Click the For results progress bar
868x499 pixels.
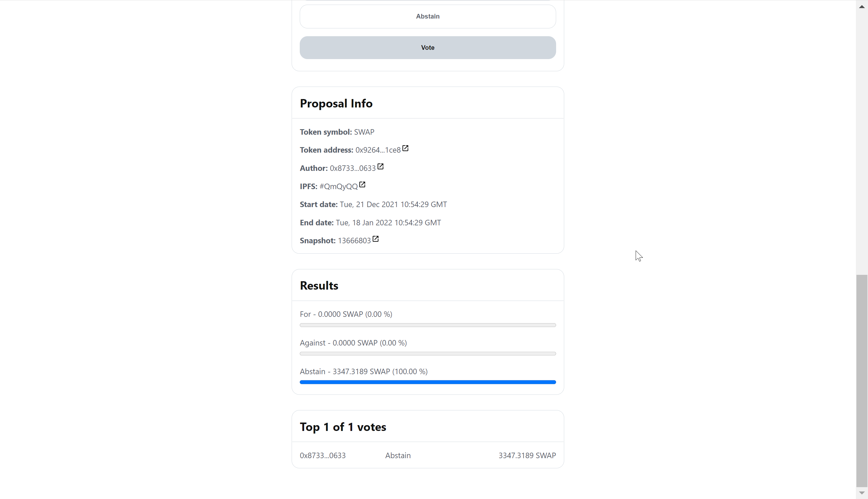click(428, 325)
